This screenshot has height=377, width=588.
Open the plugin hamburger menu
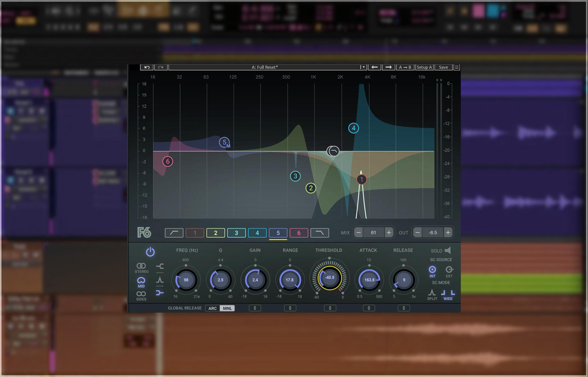tap(457, 67)
